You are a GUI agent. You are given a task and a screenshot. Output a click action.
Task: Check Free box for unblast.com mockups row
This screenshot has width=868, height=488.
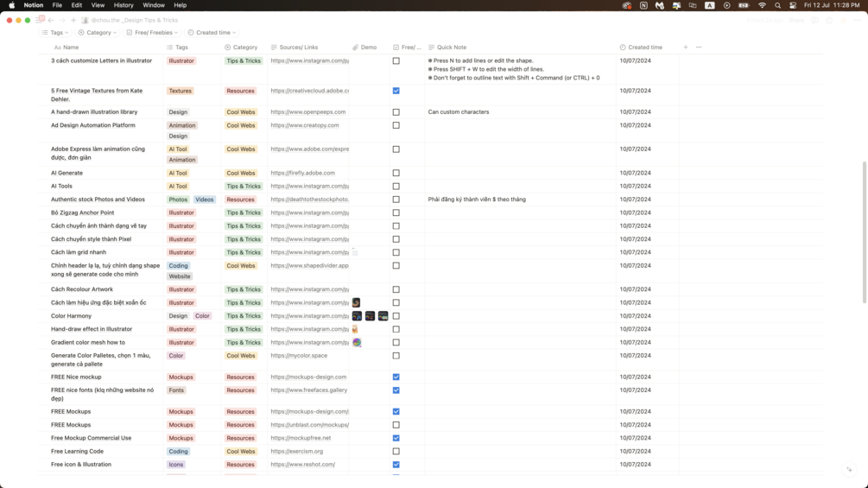[396, 425]
